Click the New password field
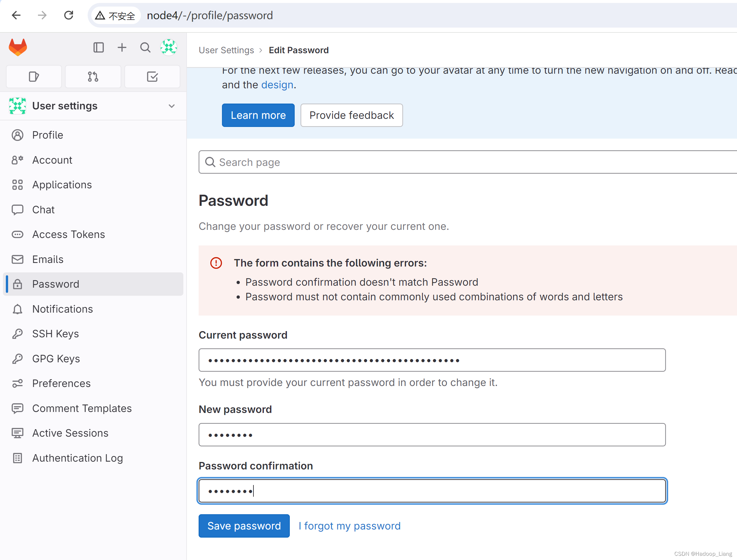 tap(432, 435)
